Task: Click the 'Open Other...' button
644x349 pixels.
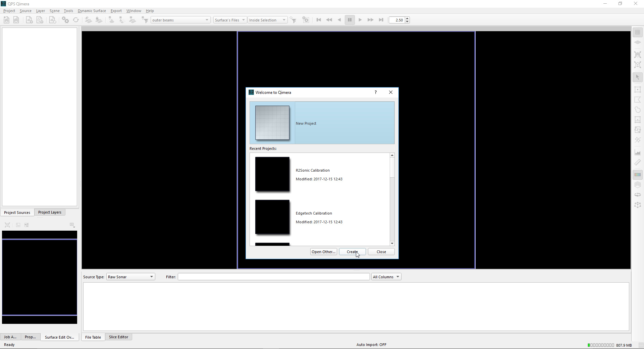Action: click(323, 252)
